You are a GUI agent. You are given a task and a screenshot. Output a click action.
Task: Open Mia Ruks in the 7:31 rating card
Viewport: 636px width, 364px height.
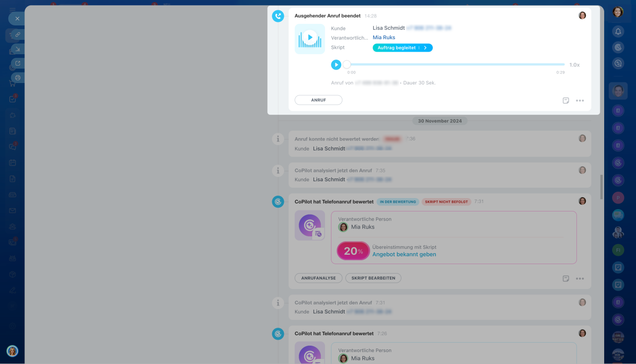coord(363,227)
